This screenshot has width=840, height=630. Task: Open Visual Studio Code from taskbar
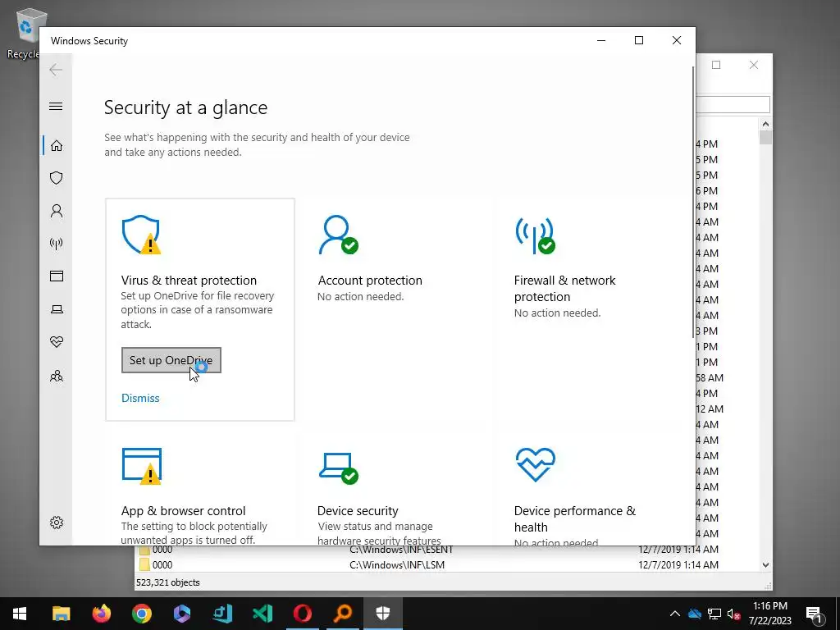coord(262,614)
